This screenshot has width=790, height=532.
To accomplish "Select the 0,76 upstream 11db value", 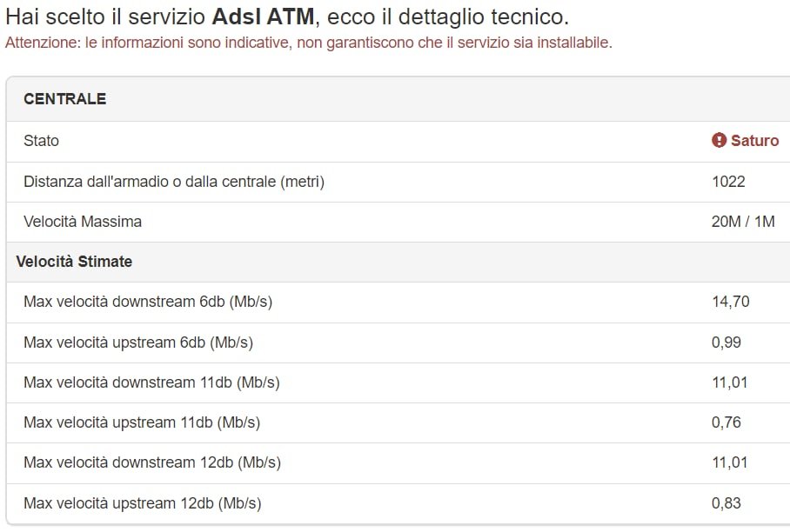I will 726,422.
